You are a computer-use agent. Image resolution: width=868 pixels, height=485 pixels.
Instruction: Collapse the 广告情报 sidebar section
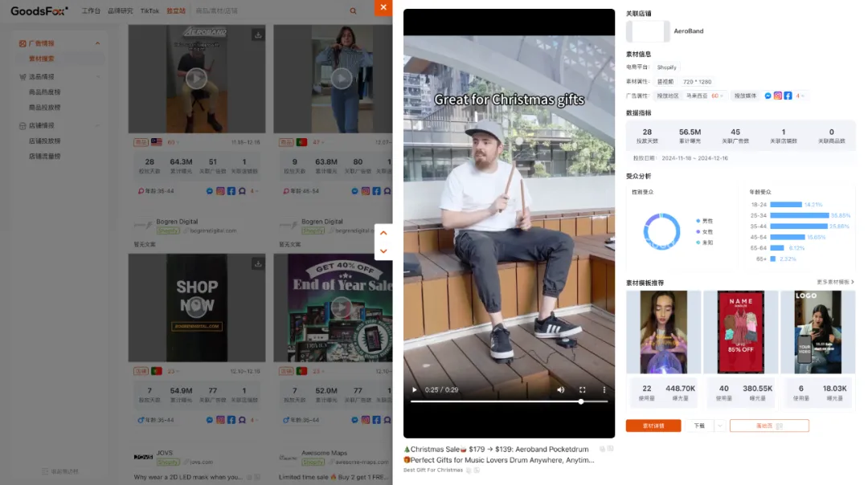(x=97, y=43)
